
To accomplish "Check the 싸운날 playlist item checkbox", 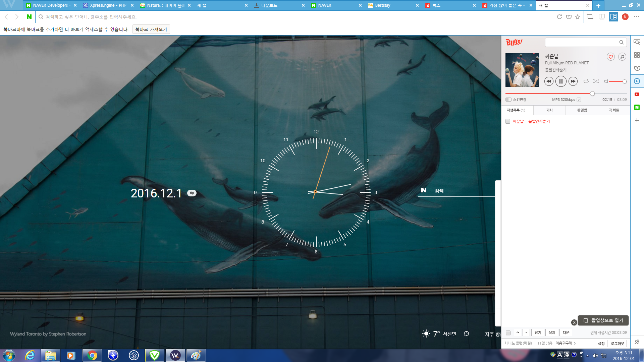I will [508, 121].
